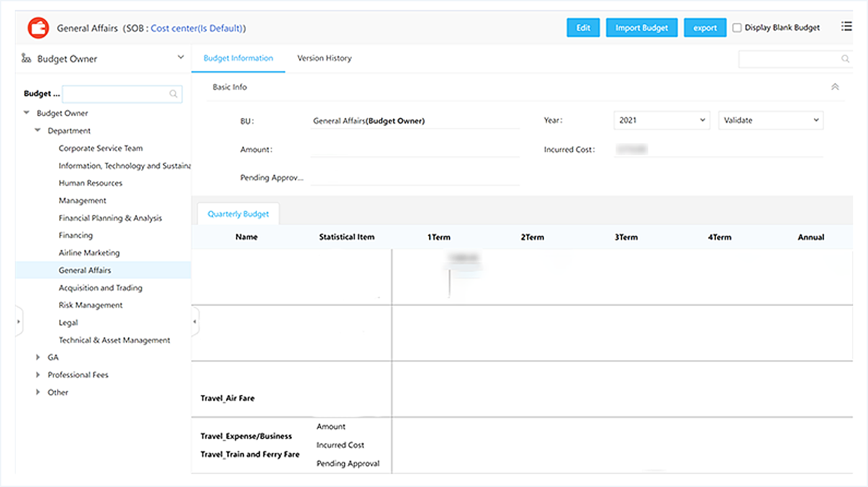Click the Import Budget button
The width and height of the screenshot is (868, 487).
tap(641, 28)
